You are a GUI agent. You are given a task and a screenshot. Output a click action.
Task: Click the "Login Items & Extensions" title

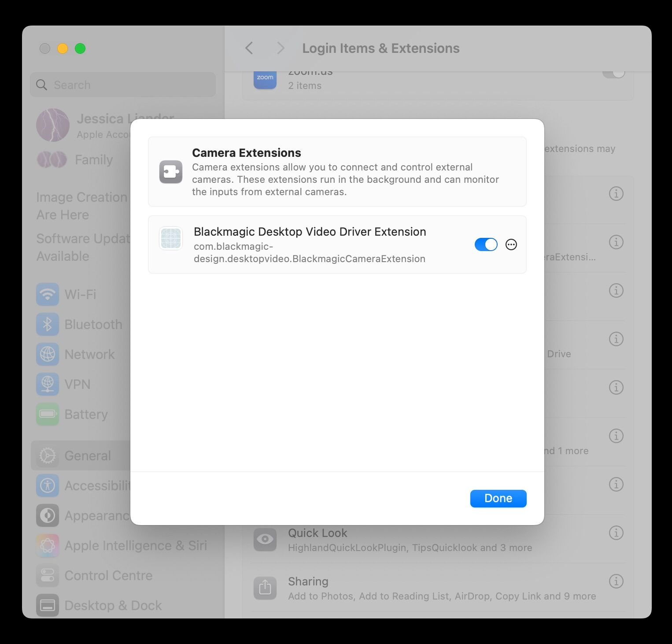point(381,48)
